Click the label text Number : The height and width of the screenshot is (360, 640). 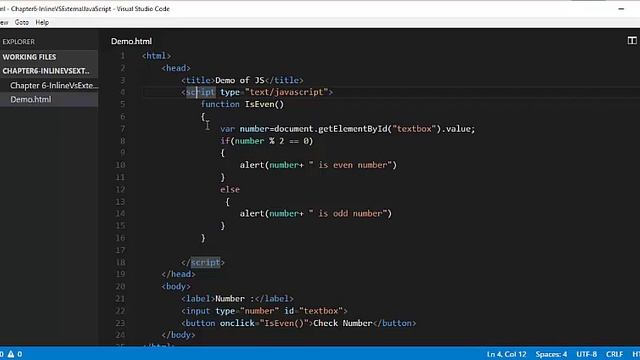click(234, 299)
